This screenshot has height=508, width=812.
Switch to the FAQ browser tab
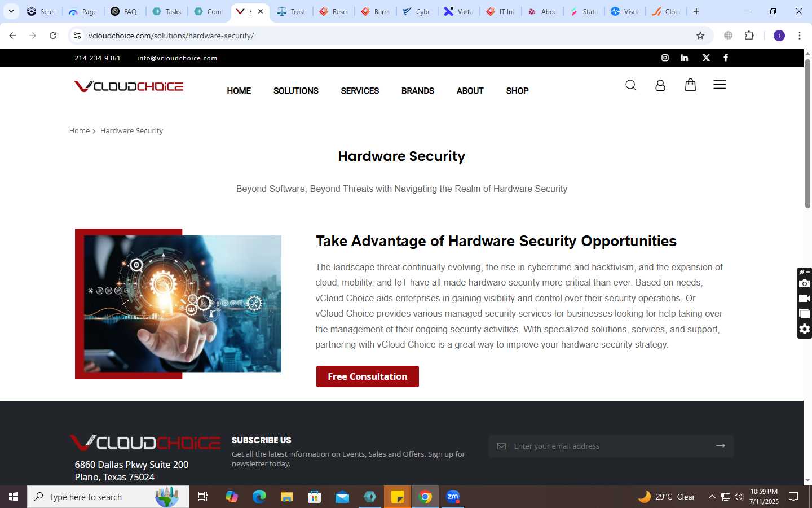[125, 11]
